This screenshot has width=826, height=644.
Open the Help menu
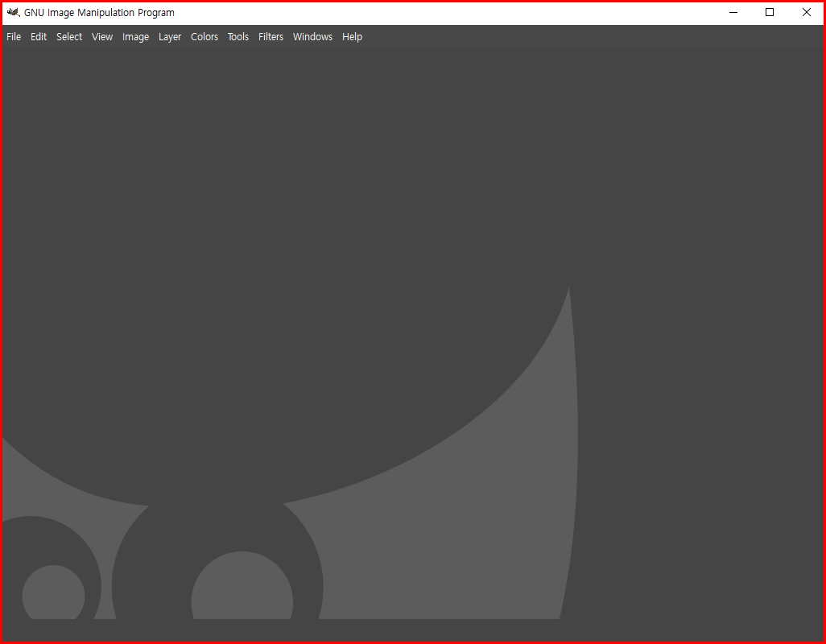pyautogui.click(x=352, y=37)
